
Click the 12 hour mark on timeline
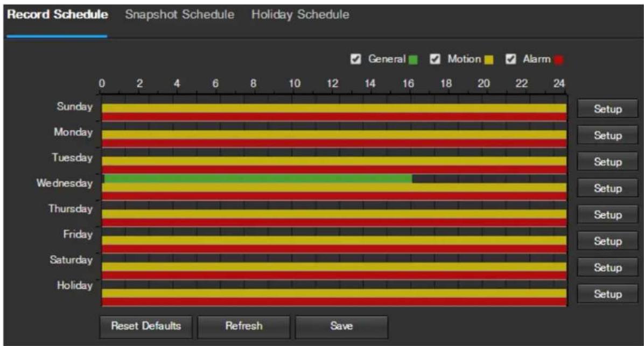[x=332, y=83]
